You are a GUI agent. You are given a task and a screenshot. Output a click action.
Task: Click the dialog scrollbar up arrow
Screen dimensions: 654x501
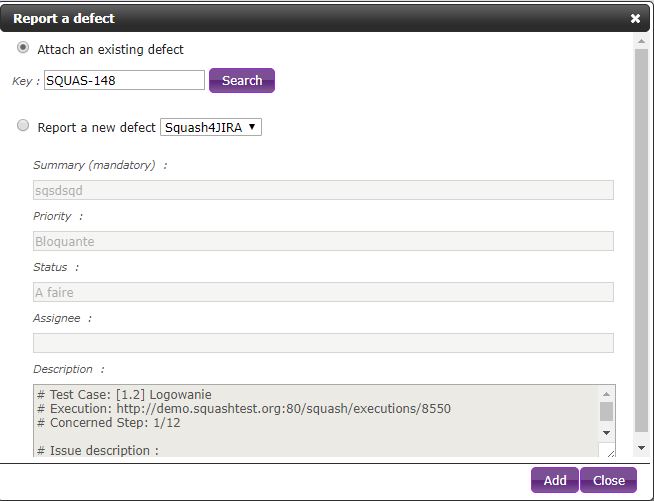642,40
